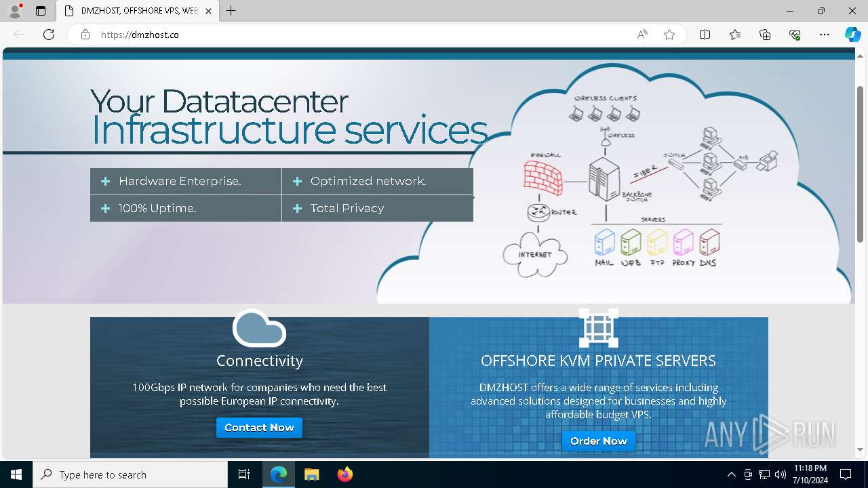Image resolution: width=868 pixels, height=488 pixels.
Task: Open the notifications center icon
Action: pyautogui.click(x=846, y=474)
